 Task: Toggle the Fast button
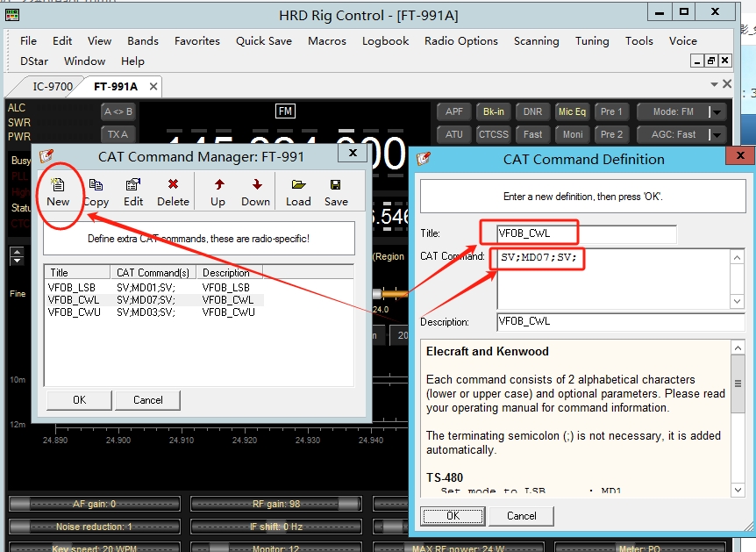[532, 134]
